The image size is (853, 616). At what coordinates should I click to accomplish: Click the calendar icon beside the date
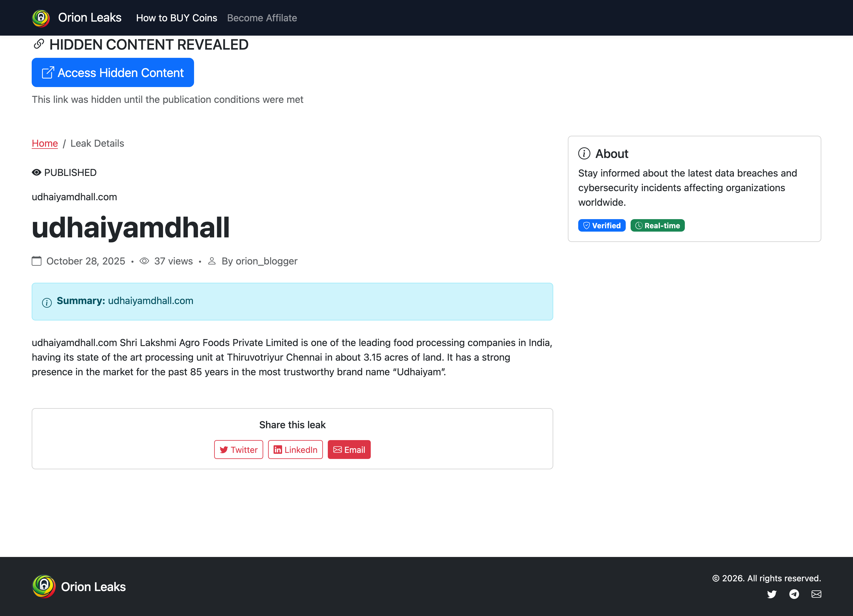[37, 261]
